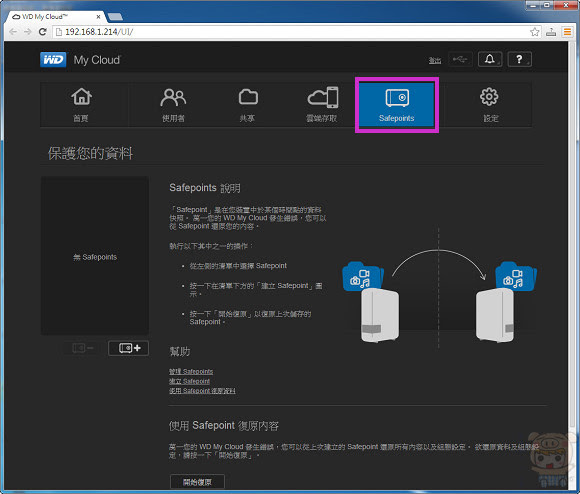Select the WD My Cloud browser tab
Viewport: 580px width, 494px height.
(55, 17)
